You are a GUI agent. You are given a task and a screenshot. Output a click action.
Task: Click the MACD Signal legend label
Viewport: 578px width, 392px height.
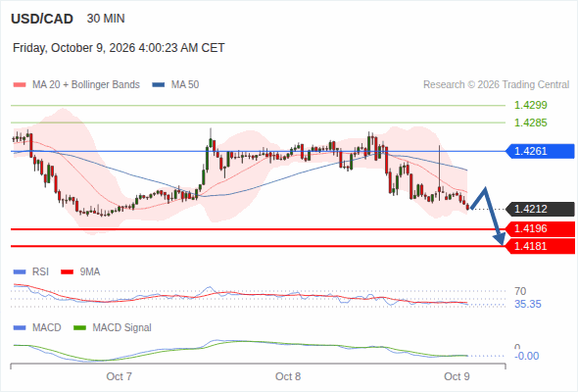[x=122, y=328]
